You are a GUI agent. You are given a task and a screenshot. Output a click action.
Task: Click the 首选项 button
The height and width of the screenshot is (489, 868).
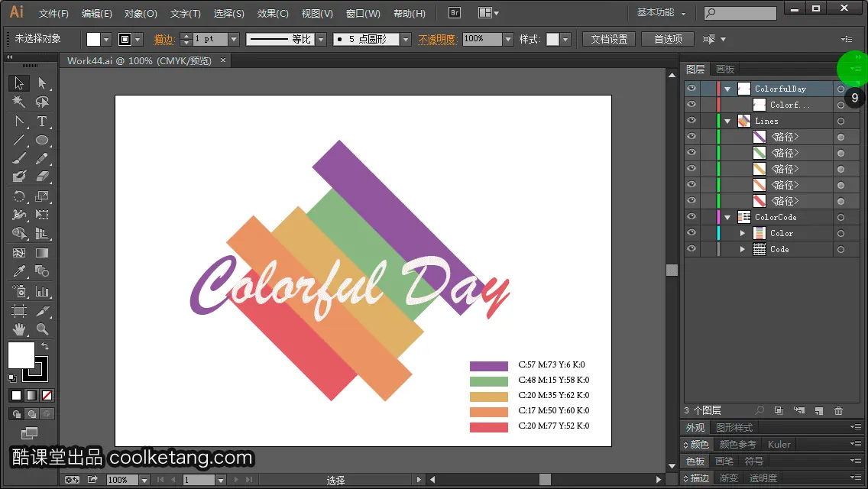point(668,39)
